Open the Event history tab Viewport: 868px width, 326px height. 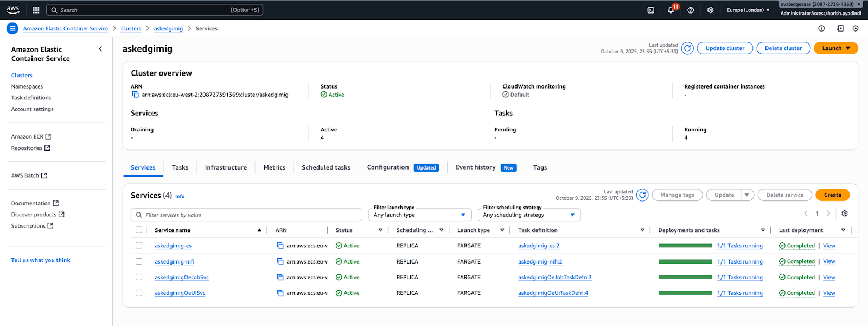[475, 167]
